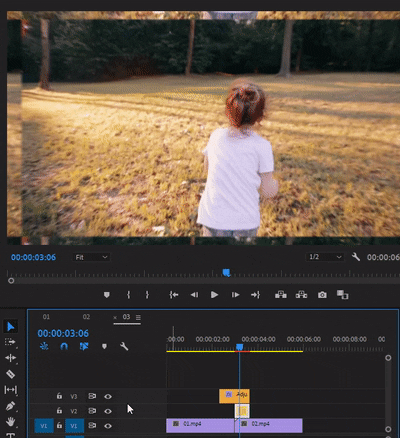The width and height of the screenshot is (400, 438).
Task: Click Program monitor timecode 00:00:03:06
Action: tap(33, 257)
